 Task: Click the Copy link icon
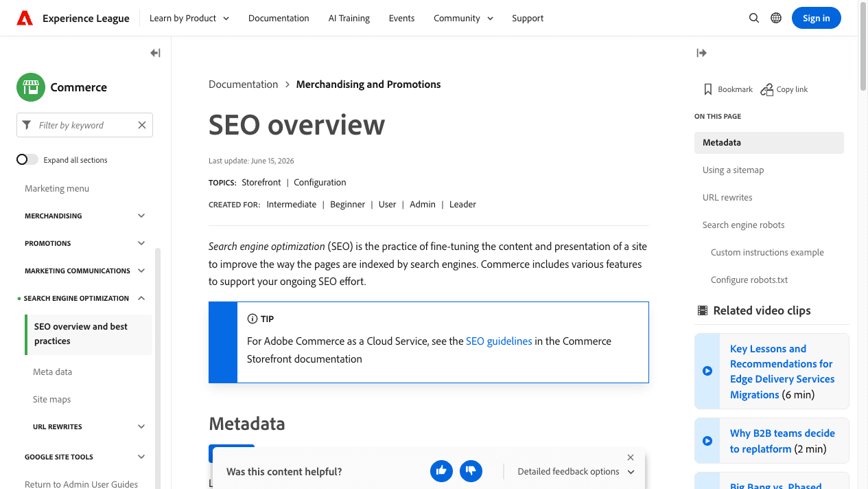click(766, 89)
